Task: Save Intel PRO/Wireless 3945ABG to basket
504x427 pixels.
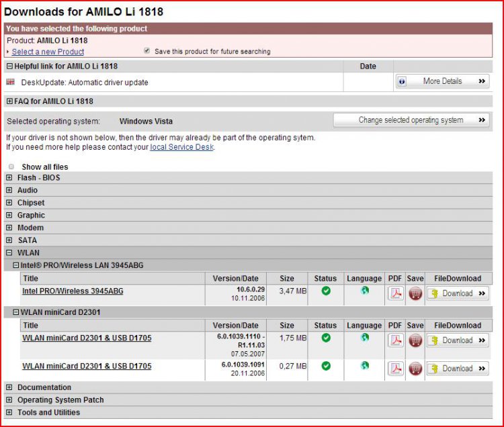Action: coord(415,293)
